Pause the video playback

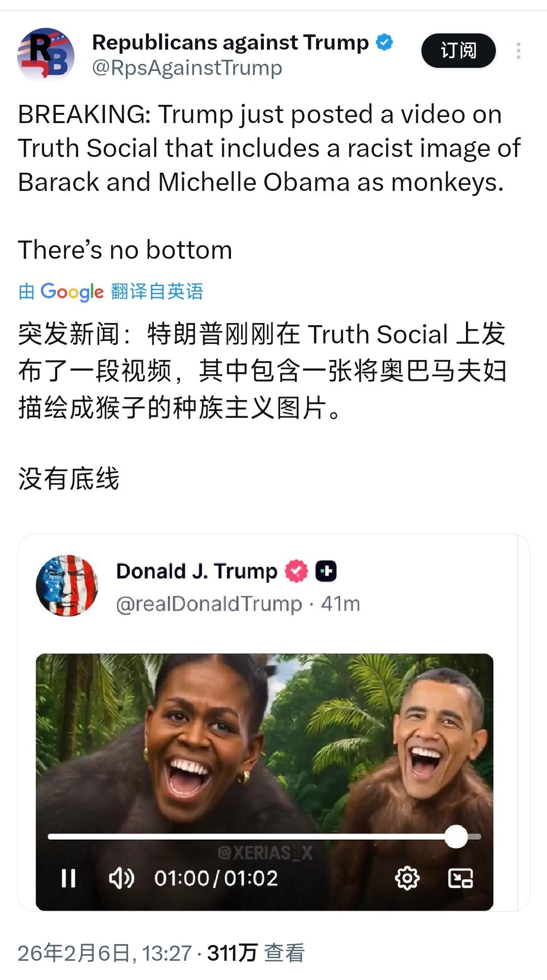(x=68, y=878)
